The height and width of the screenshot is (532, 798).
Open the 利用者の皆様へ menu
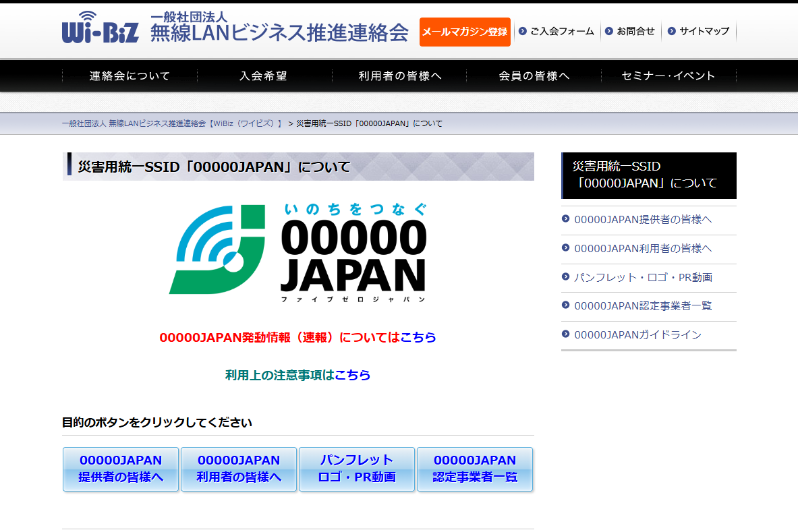point(400,76)
